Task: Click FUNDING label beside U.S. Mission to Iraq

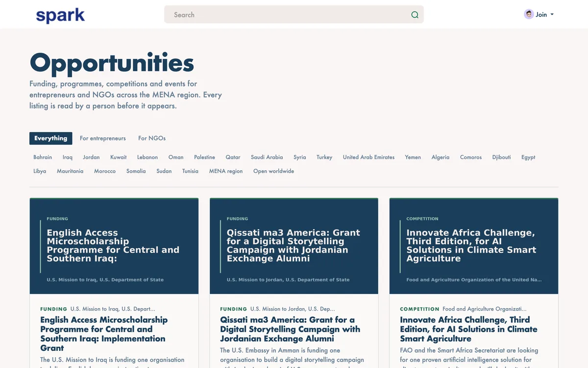Action: click(x=54, y=309)
